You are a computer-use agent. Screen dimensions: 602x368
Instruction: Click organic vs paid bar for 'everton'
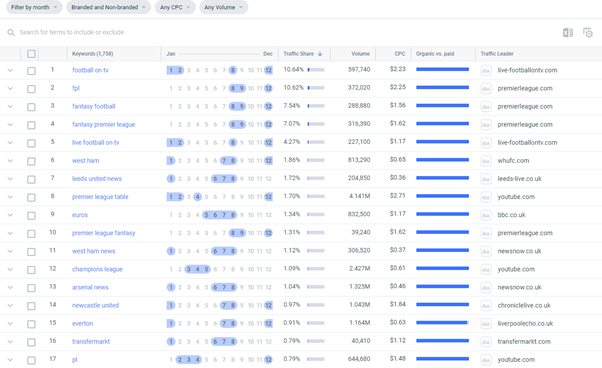click(x=442, y=323)
